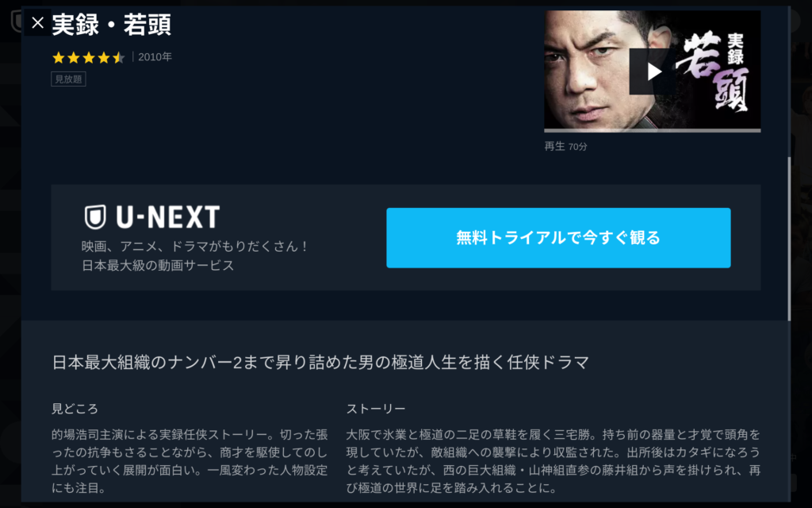
Task: Click the half-filled fifth rating star
Action: click(119, 57)
